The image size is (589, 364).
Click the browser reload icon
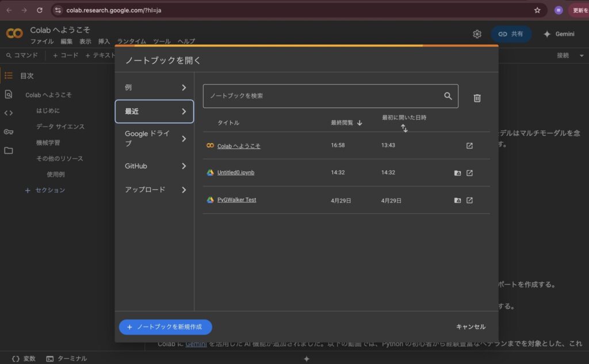(40, 10)
